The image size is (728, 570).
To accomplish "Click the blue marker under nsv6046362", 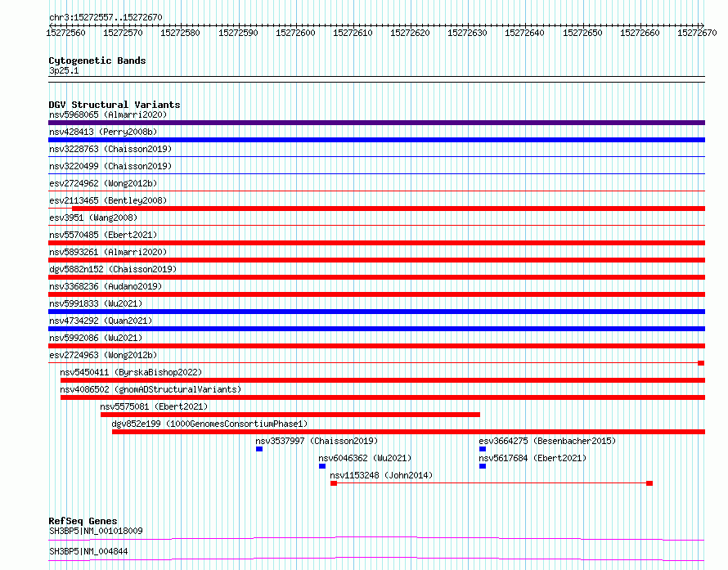I will point(322,466).
